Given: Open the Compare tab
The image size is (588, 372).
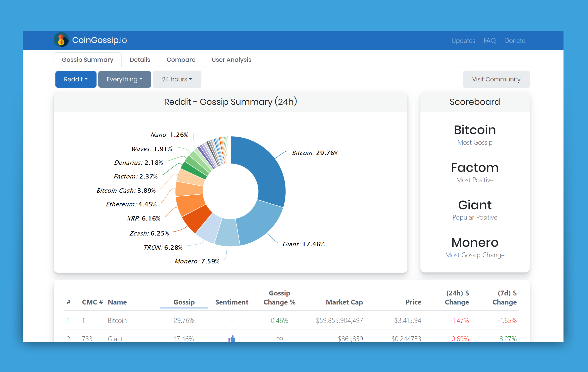Looking at the screenshot, I should pyautogui.click(x=181, y=60).
